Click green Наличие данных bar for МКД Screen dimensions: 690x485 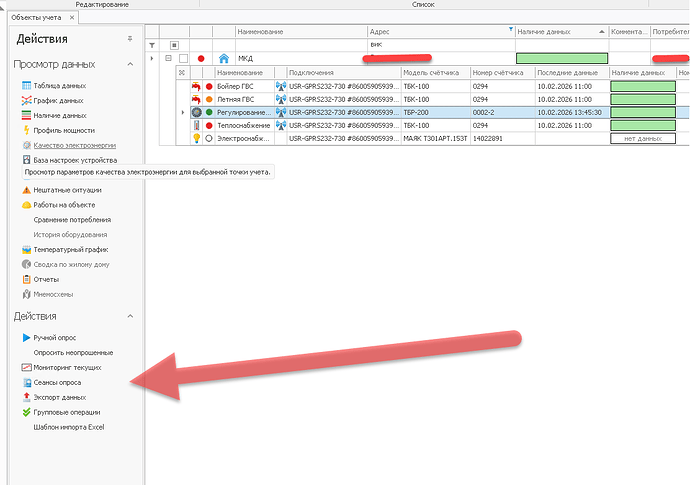pos(561,58)
